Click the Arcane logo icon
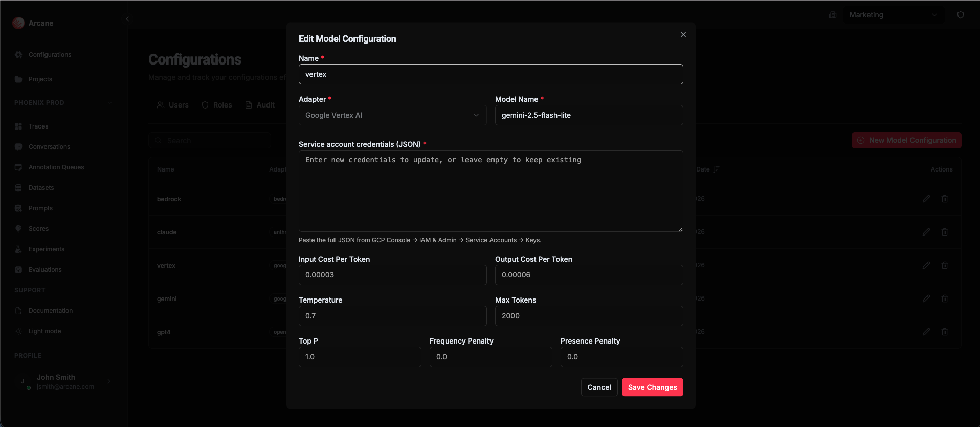980x427 pixels. (18, 23)
